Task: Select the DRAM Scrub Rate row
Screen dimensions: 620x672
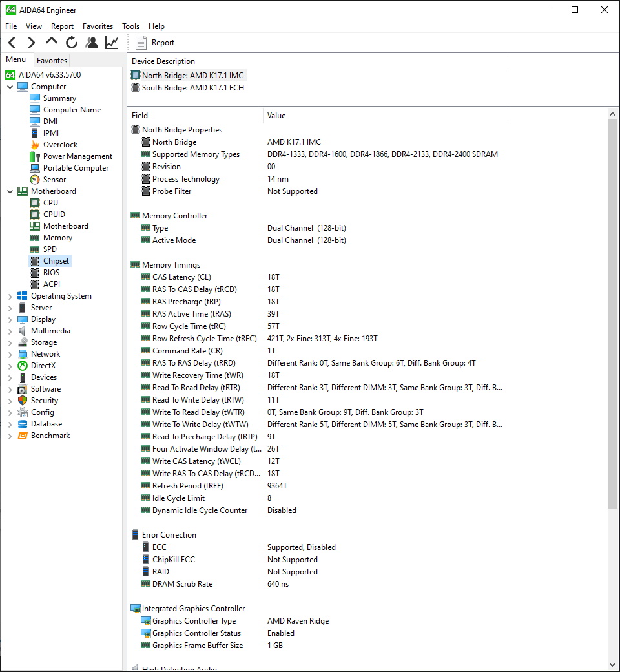Action: [317, 584]
